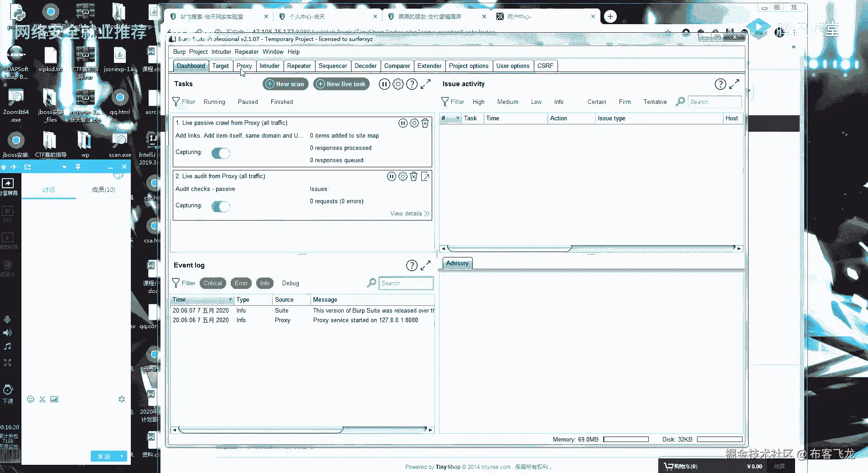
Task: Toggle the Debug filter in Event log
Action: tap(290, 283)
